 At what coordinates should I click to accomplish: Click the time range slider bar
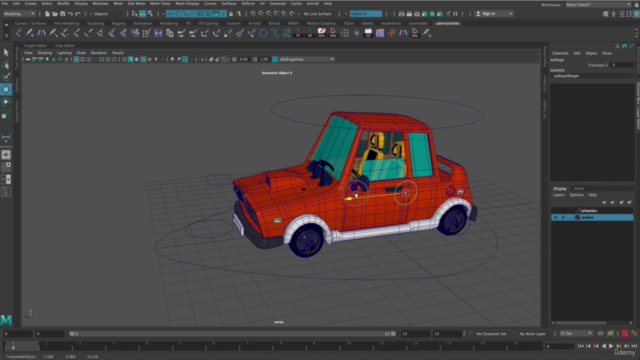click(232, 334)
